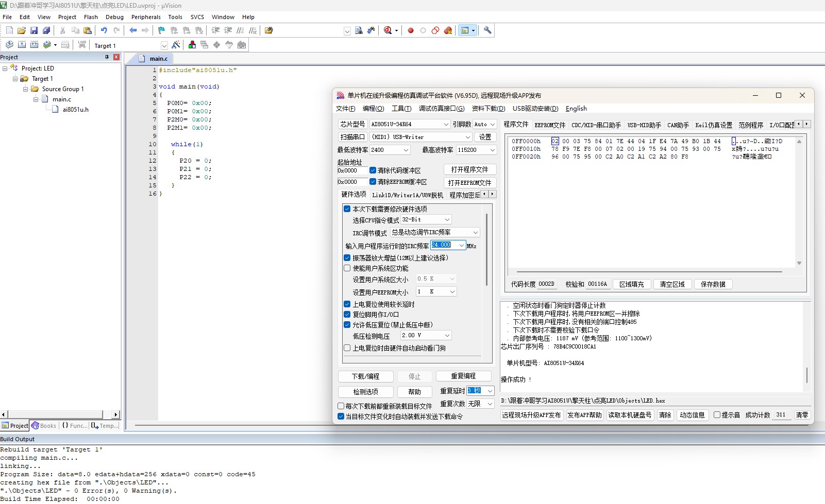Enable 上电复位时由硬件自动启动看门狗 checkbox
Viewport: 825px width, 504px height.
[347, 348]
